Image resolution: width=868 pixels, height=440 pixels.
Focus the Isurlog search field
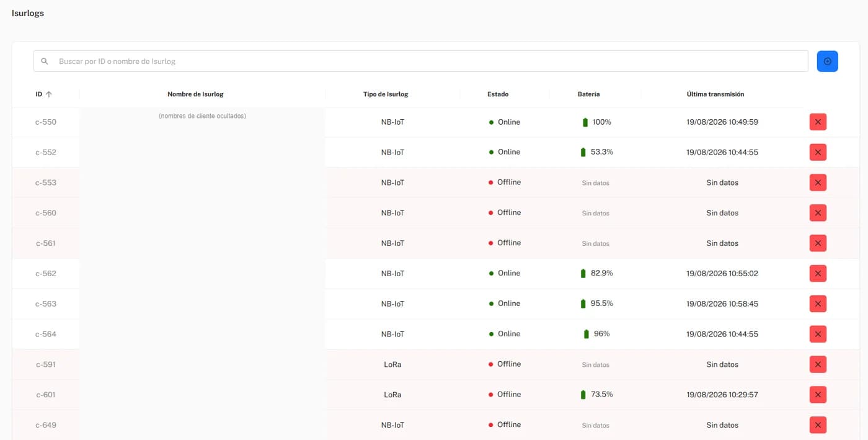pyautogui.click(x=421, y=61)
